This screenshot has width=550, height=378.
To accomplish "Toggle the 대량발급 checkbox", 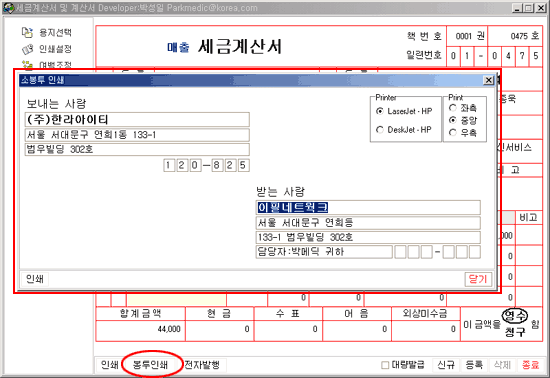I will pos(385,365).
